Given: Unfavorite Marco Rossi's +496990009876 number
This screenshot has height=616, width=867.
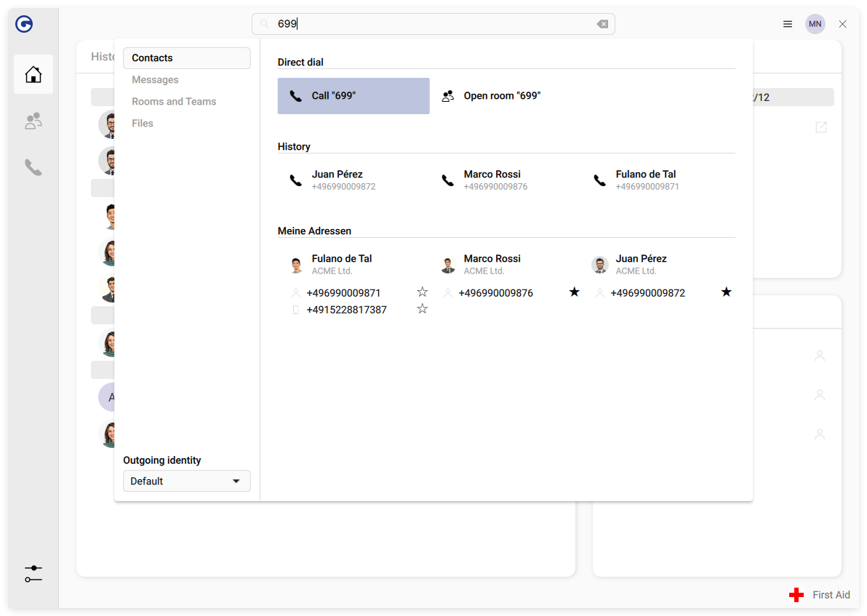Looking at the screenshot, I should click(x=575, y=292).
